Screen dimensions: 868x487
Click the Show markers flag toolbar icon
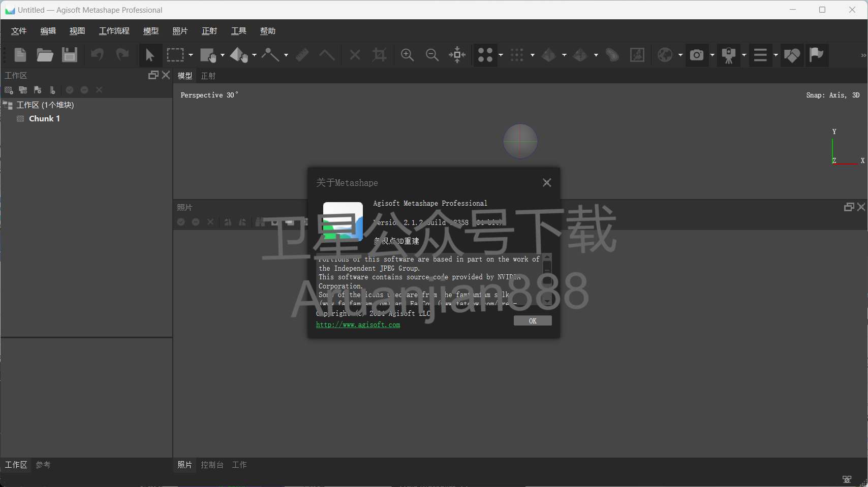click(816, 55)
